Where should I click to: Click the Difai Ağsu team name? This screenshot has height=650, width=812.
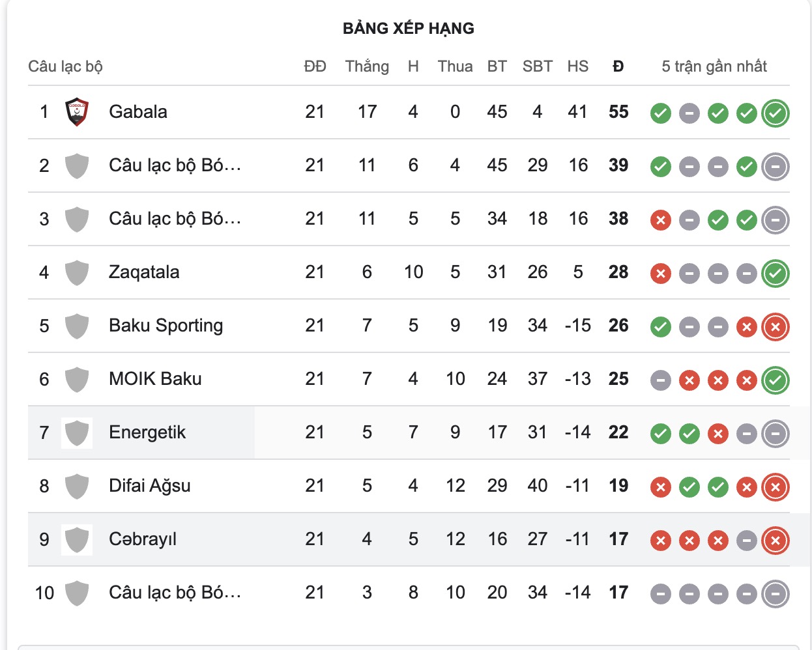pyautogui.click(x=149, y=486)
